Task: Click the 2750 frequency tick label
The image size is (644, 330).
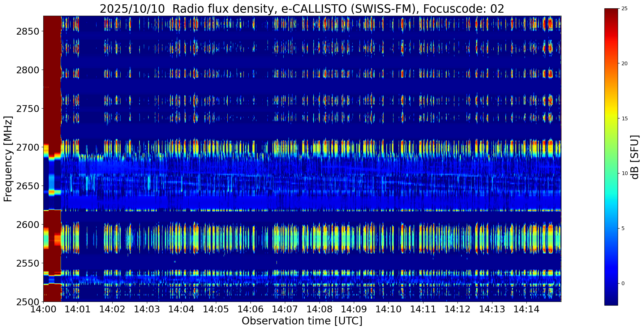Action: click(28, 109)
